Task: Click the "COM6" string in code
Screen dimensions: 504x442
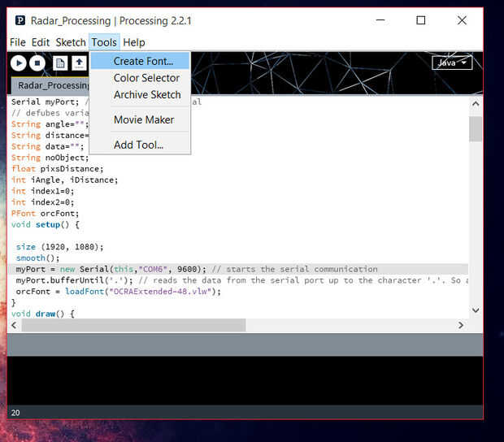Action: 153,269
